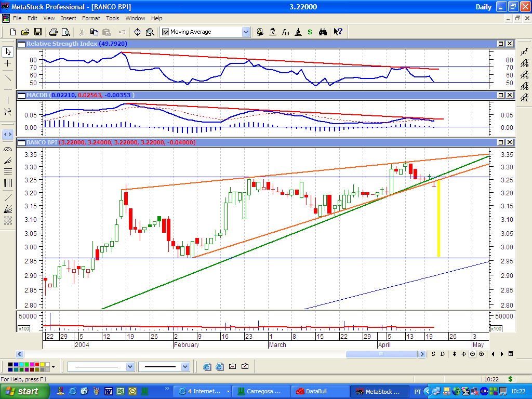Viewport: 532px width, 399px height.
Task: Maximize the BANCO BPI price pane
Action: [x=501, y=142]
